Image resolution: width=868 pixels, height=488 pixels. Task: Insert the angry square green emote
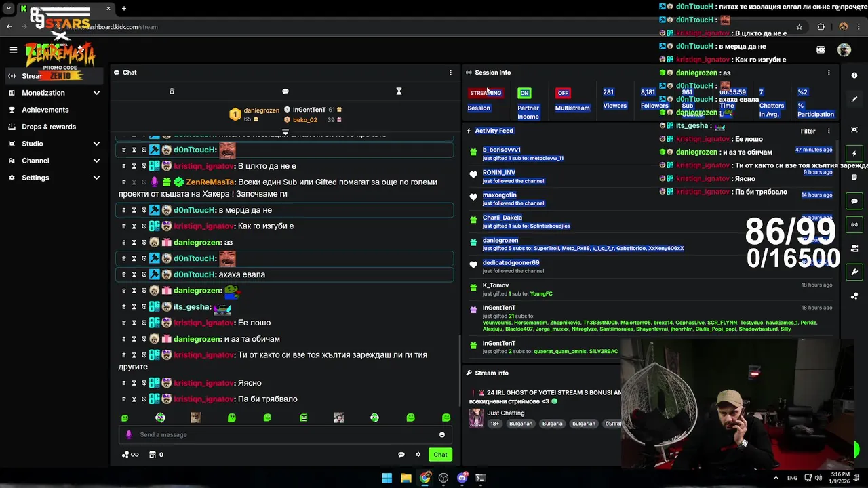(x=303, y=418)
